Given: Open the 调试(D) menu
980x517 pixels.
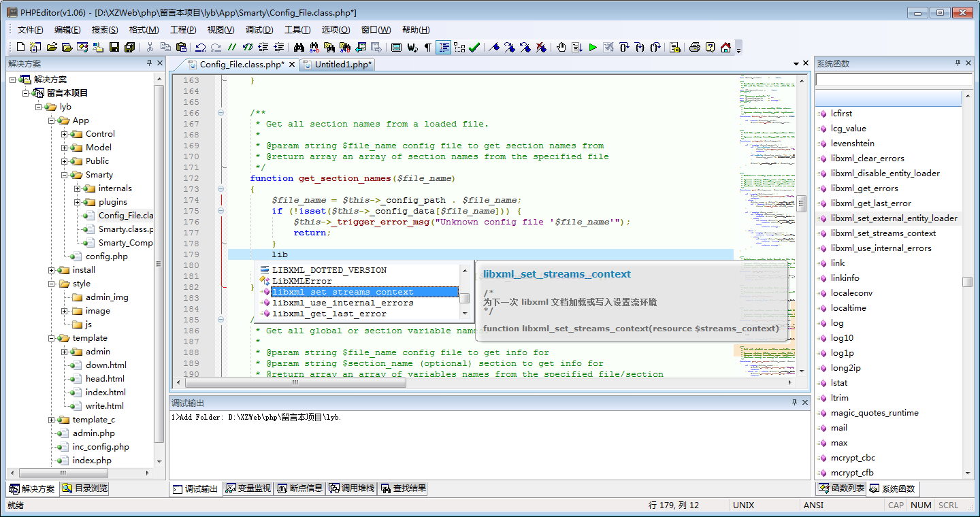Looking at the screenshot, I should 259,29.
